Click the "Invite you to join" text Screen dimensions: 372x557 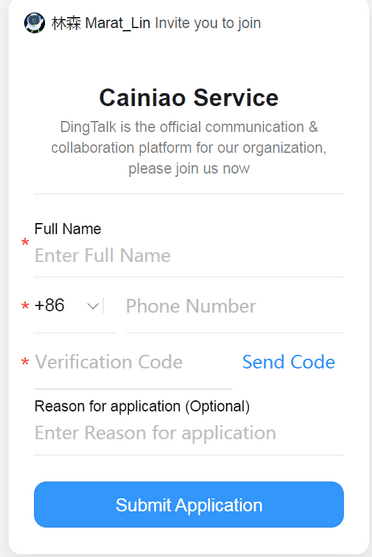[208, 23]
